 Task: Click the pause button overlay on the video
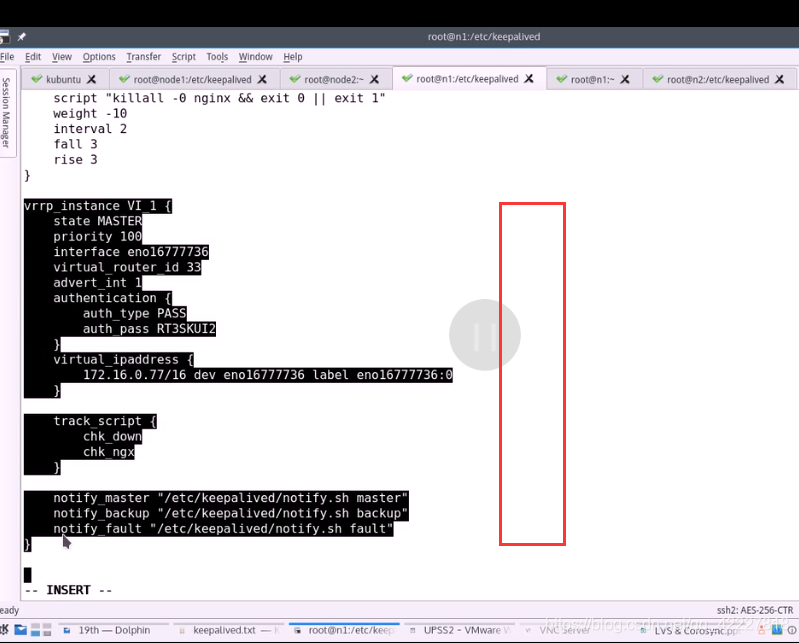click(x=485, y=335)
